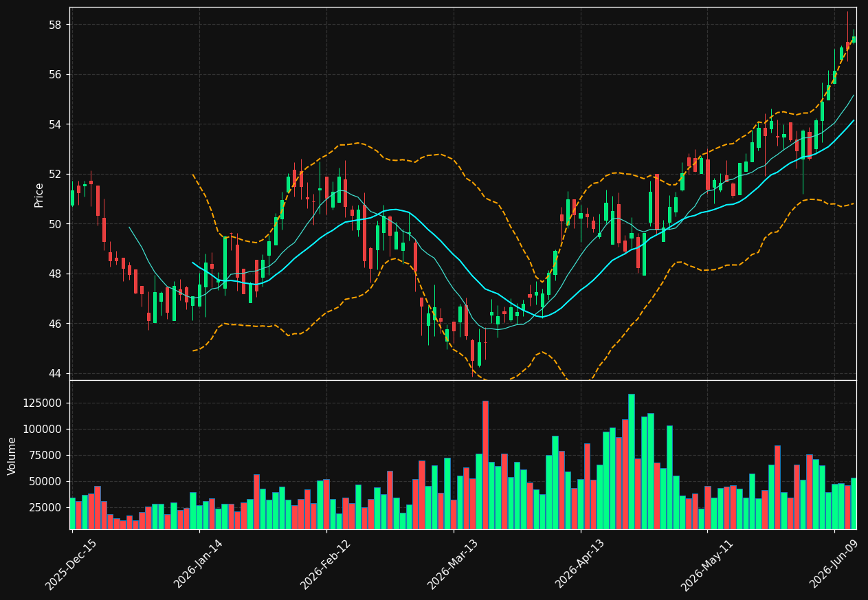
Task: Click the Volume axis title
Action: coord(12,456)
